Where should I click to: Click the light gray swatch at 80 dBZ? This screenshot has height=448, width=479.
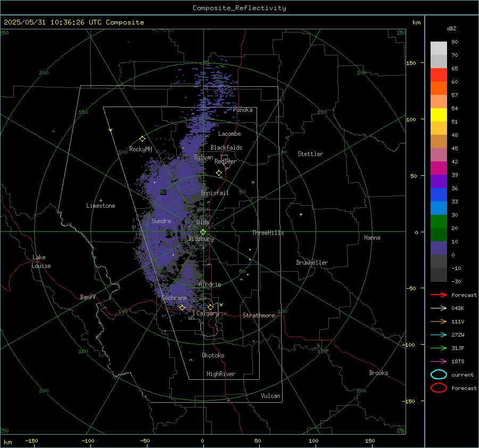click(439, 48)
